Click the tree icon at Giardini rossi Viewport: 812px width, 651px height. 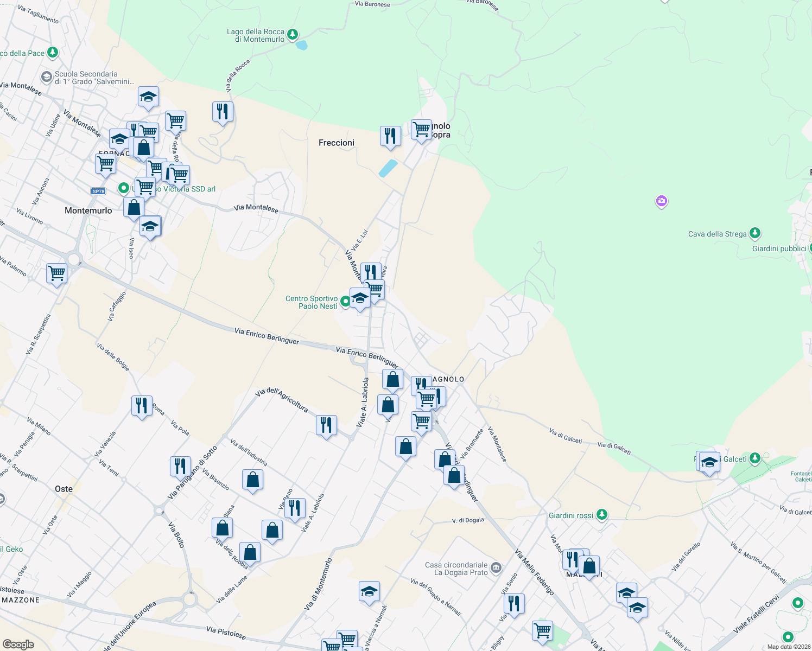tap(601, 515)
